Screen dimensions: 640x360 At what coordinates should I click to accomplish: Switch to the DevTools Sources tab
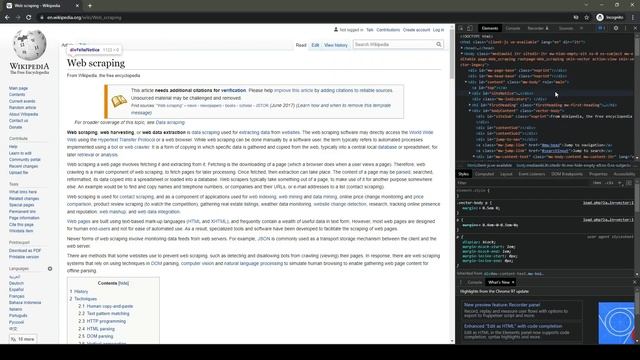(566, 28)
